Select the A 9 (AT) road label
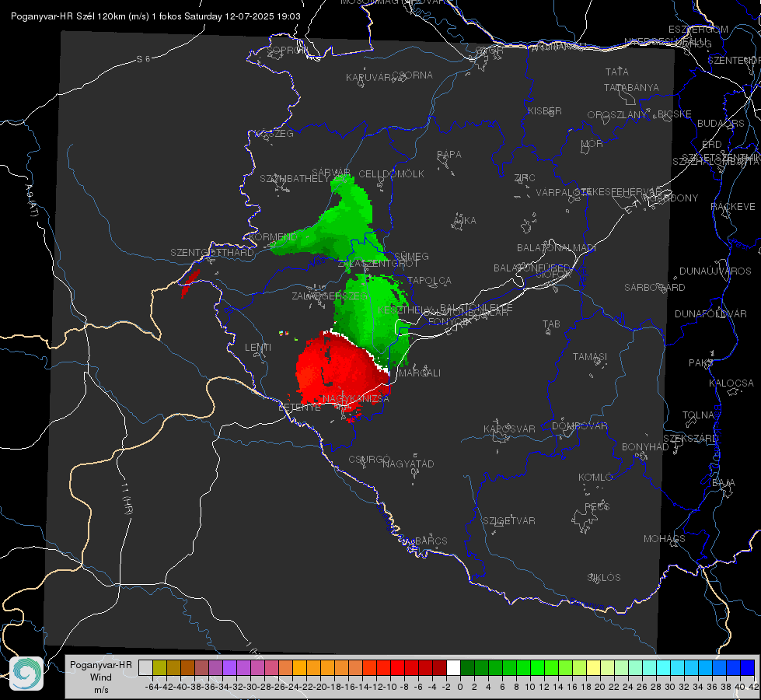Image resolution: width=761 pixels, height=700 pixels. [31, 201]
